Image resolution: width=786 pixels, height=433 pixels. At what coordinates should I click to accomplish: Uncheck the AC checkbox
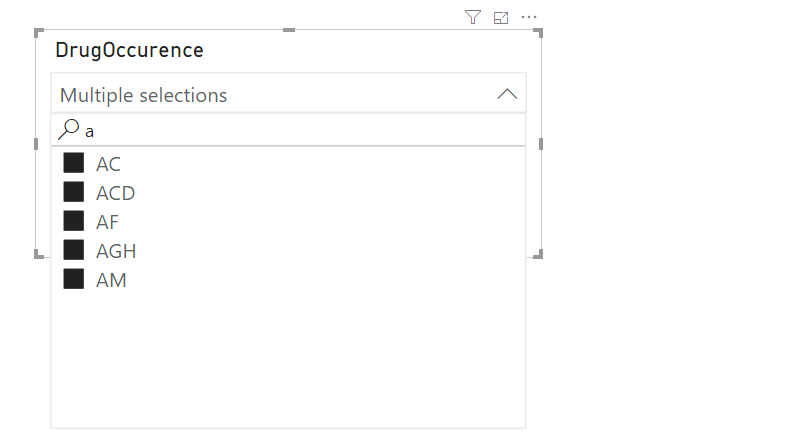73,163
